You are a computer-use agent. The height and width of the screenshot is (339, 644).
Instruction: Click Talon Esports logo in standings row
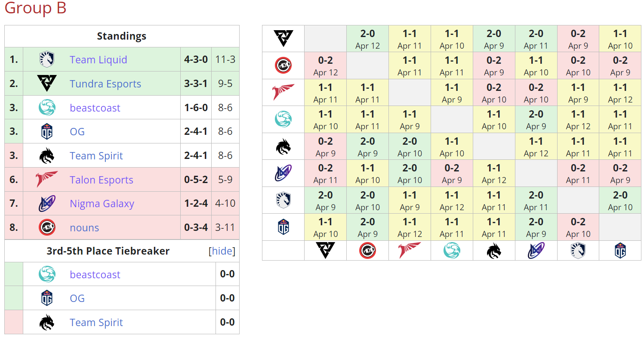(x=46, y=180)
